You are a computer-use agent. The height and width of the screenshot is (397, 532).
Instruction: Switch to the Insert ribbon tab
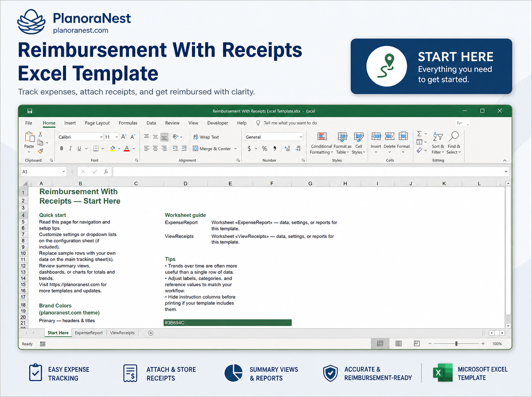[x=70, y=123]
